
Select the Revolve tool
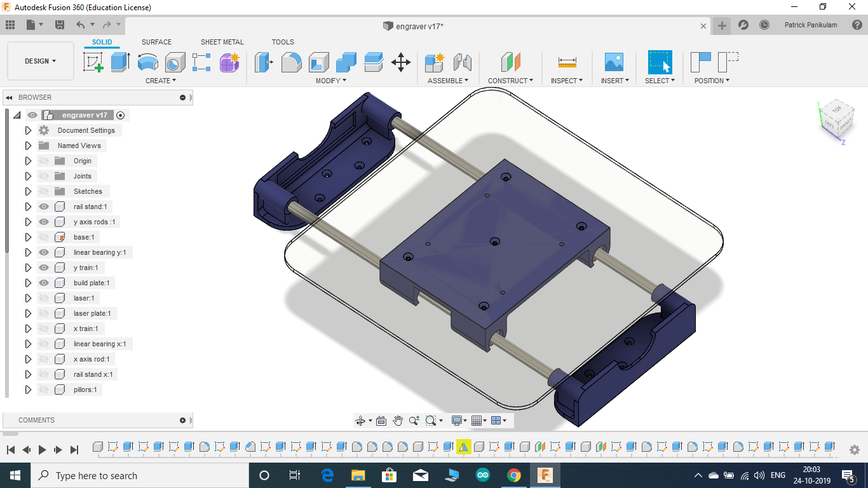click(x=147, y=62)
